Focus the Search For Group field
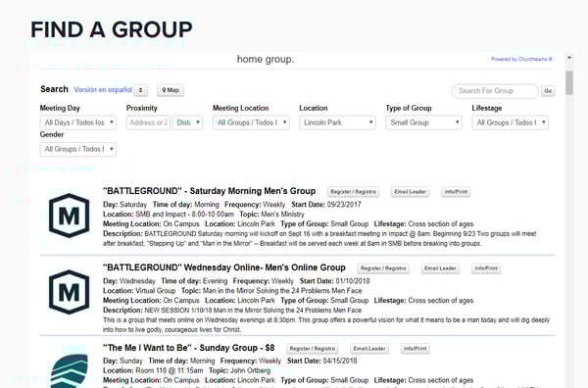This screenshot has width=588, height=388. click(495, 91)
